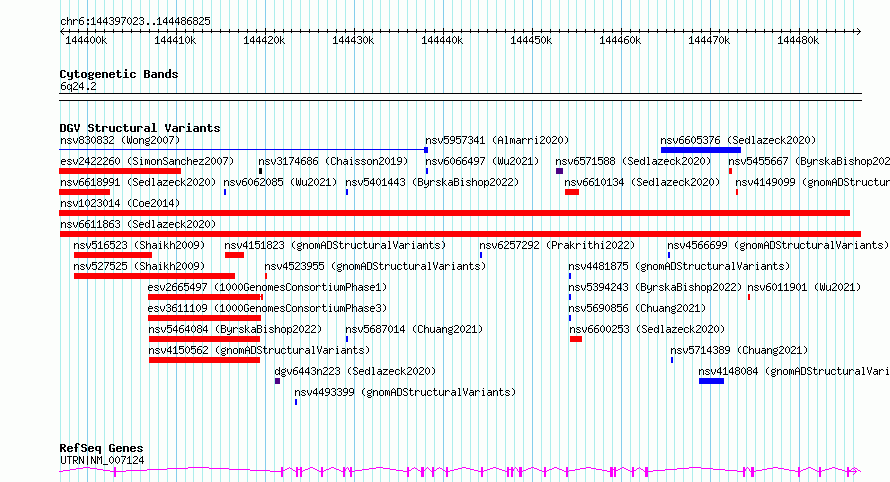Screen dimensions: 890x482
Task: Click the red nsv4150562 variant bar
Action: click(x=204, y=360)
